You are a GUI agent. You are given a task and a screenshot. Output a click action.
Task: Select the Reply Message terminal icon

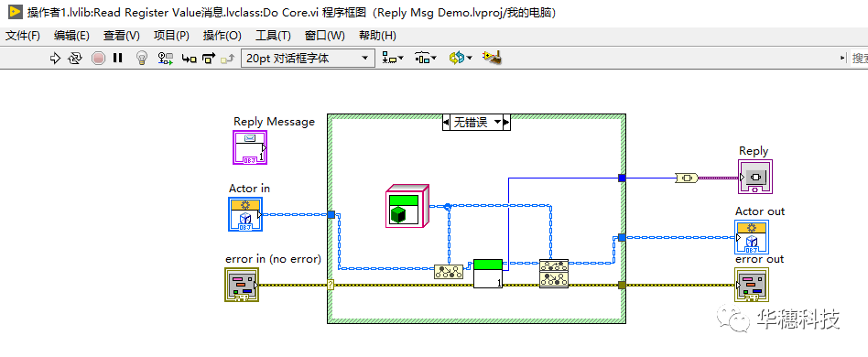tap(250, 147)
